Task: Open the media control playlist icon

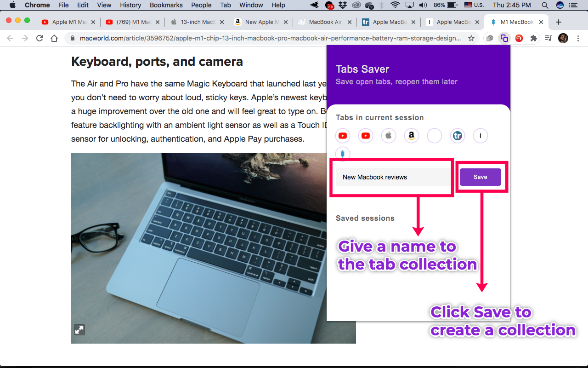Action: click(x=548, y=39)
